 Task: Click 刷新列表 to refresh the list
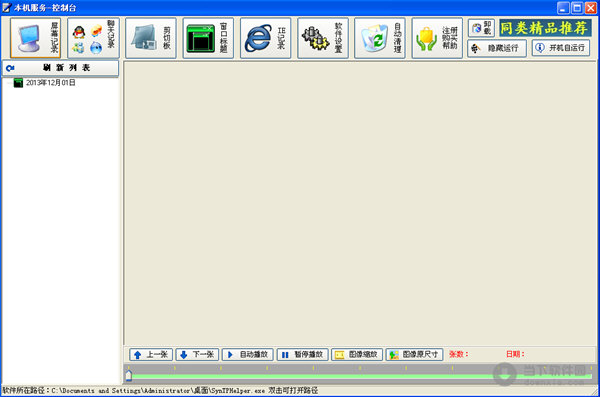[60, 68]
